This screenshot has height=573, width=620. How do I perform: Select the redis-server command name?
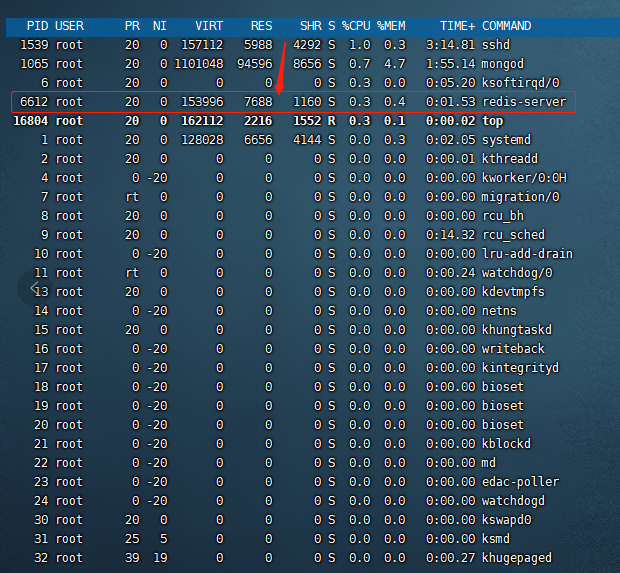[x=524, y=102]
